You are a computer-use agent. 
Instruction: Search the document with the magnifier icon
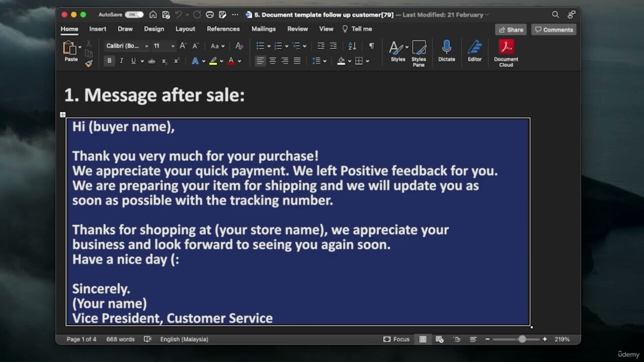point(555,15)
